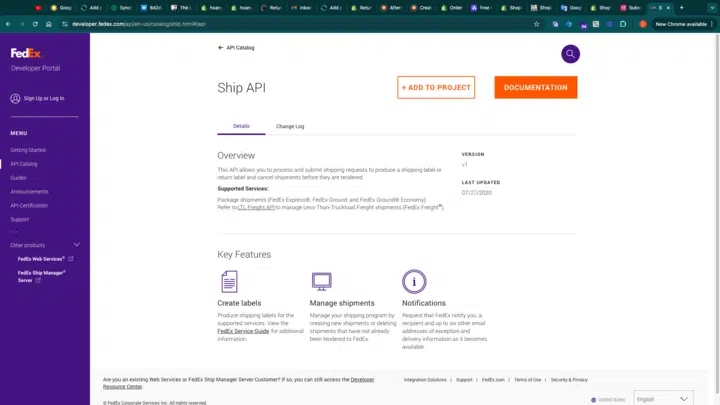The height and width of the screenshot is (405, 720).
Task: Click the Notifications info icon
Action: click(x=413, y=281)
